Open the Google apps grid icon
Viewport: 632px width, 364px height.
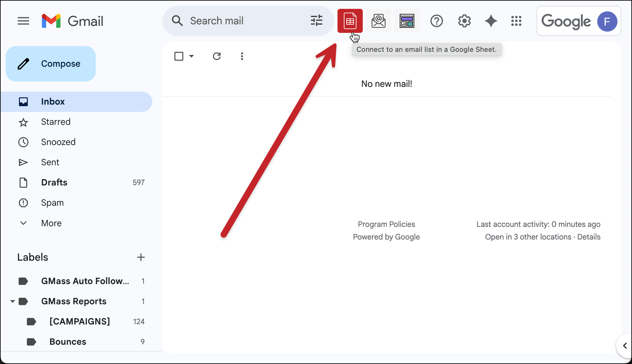pyautogui.click(x=516, y=21)
